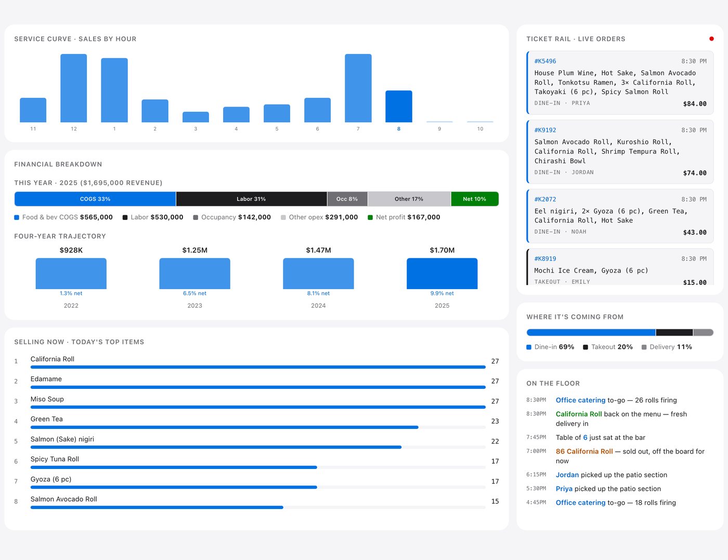This screenshot has height=560, width=728.
Task: Click the Salmon (Sake) nigiri progress bar
Action: (258, 447)
